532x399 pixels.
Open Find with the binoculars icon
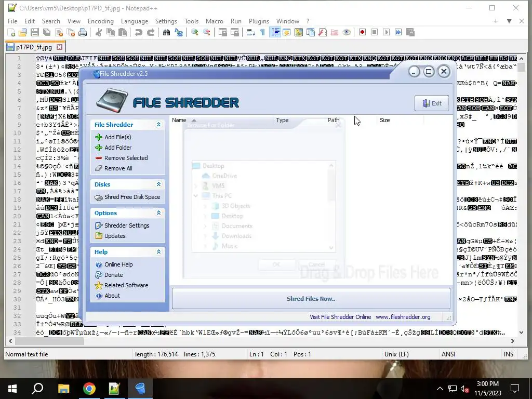coord(166,33)
